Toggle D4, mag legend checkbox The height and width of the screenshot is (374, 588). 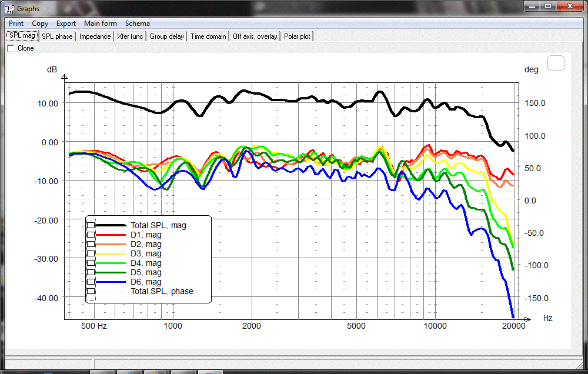click(91, 263)
